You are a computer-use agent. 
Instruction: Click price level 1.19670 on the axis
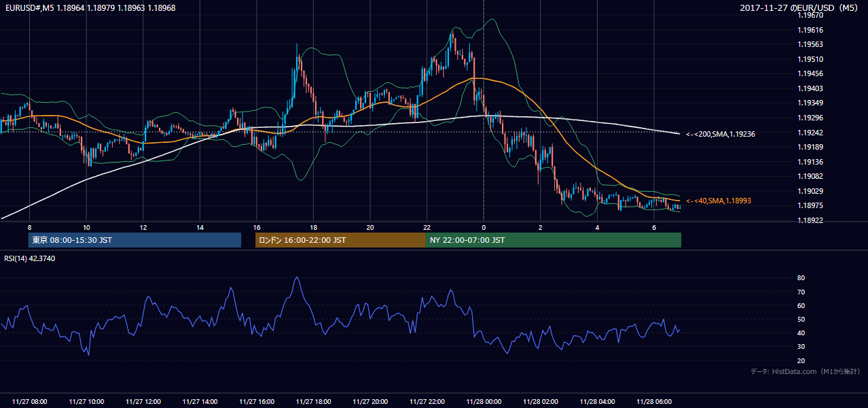[811, 15]
